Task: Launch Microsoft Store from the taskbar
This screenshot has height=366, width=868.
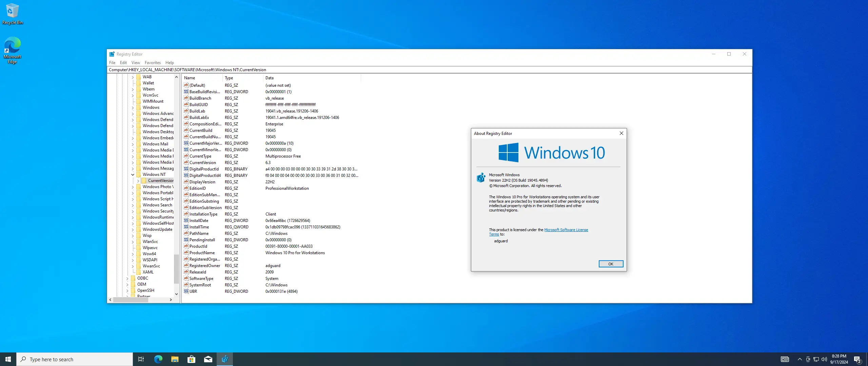Action: tap(191, 359)
